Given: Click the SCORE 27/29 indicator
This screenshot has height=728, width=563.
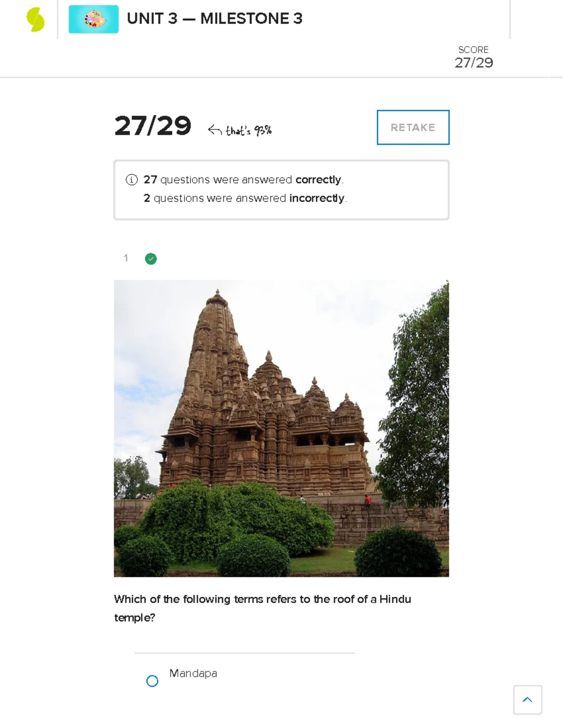Looking at the screenshot, I should coord(473,57).
